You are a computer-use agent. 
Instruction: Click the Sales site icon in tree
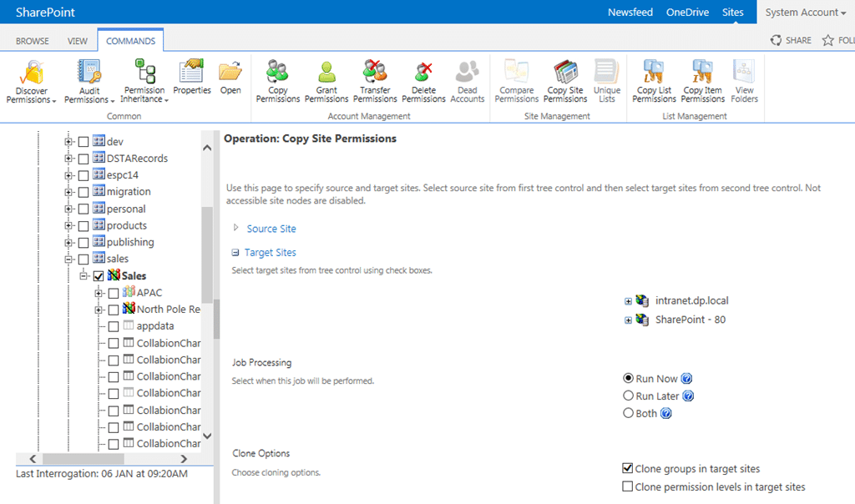114,275
